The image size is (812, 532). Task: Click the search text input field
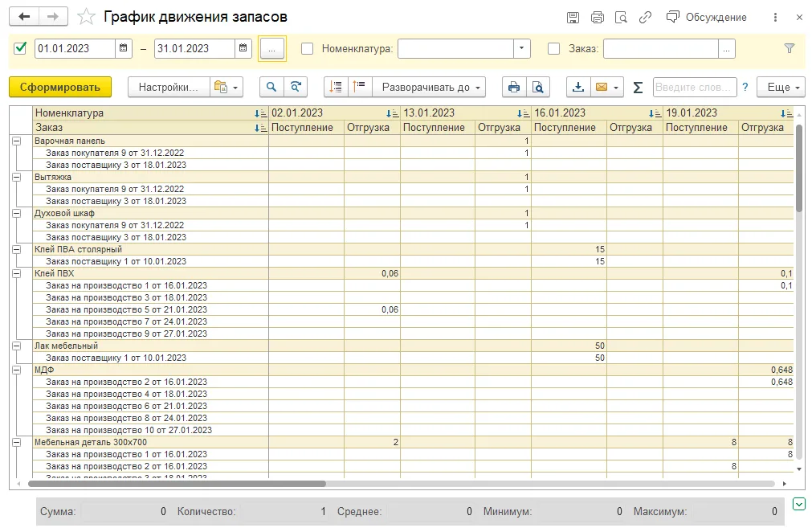click(x=695, y=87)
